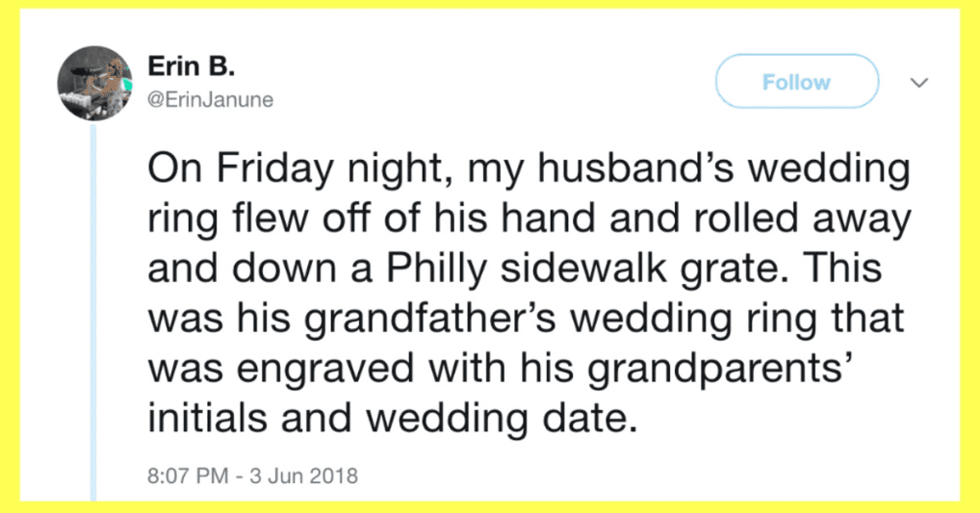Click the phrase "wedding ring that"

click(736, 319)
